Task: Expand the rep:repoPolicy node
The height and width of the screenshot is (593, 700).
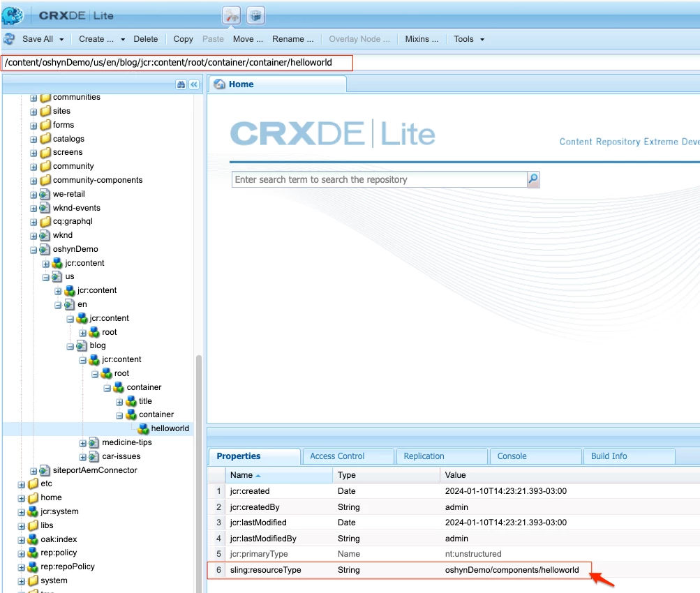Action: coord(22,567)
